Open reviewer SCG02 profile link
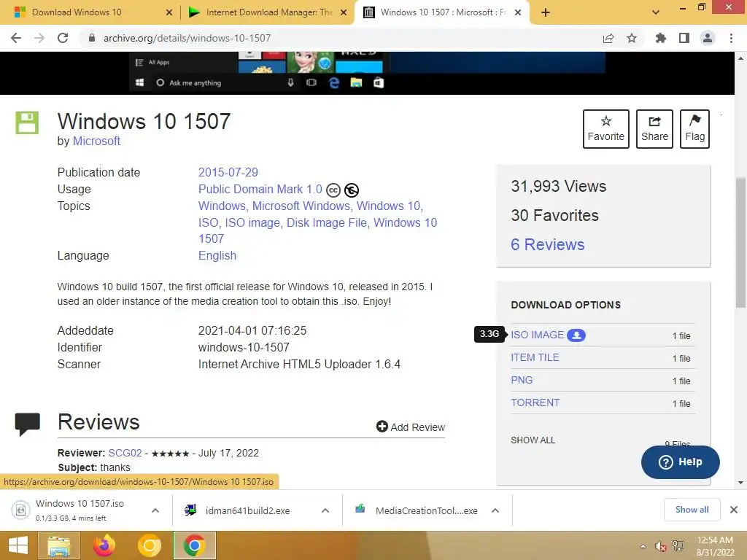Image resolution: width=747 pixels, height=560 pixels. [x=125, y=453]
